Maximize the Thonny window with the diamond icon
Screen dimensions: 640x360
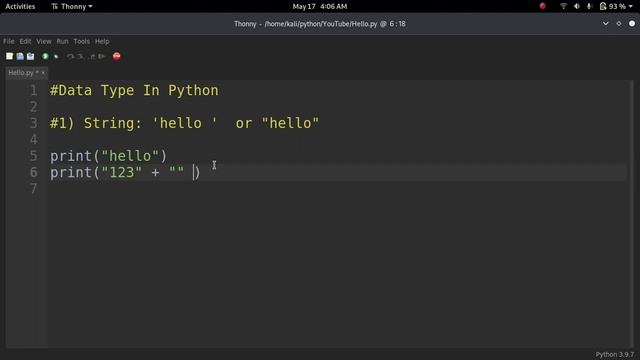619,24
